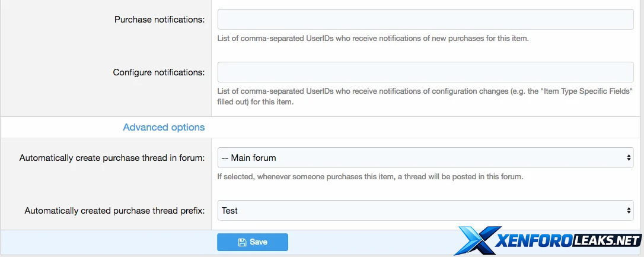
Task: Click the 'Configure notifications:' label
Action: pyautogui.click(x=159, y=72)
